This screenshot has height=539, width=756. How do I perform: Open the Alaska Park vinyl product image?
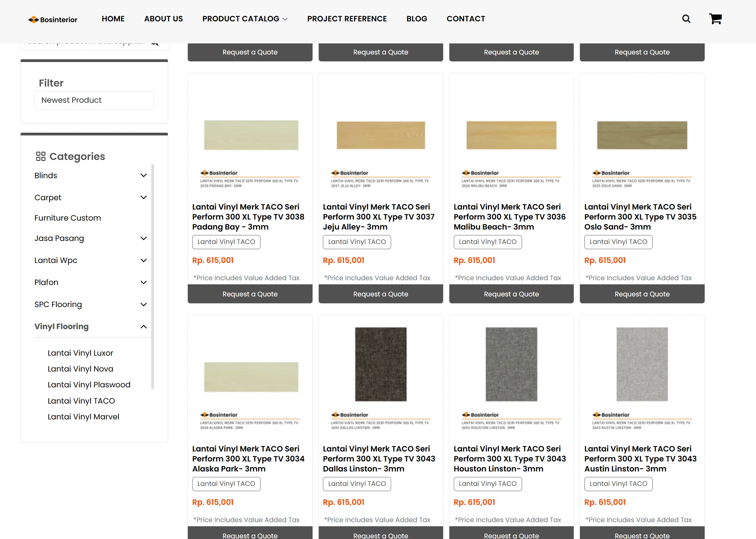pyautogui.click(x=250, y=377)
